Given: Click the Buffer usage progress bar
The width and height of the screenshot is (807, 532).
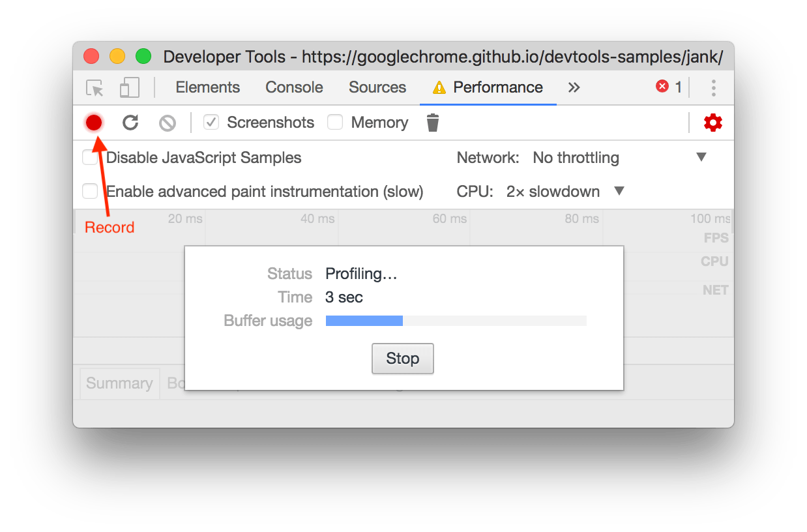Looking at the screenshot, I should tap(456, 321).
